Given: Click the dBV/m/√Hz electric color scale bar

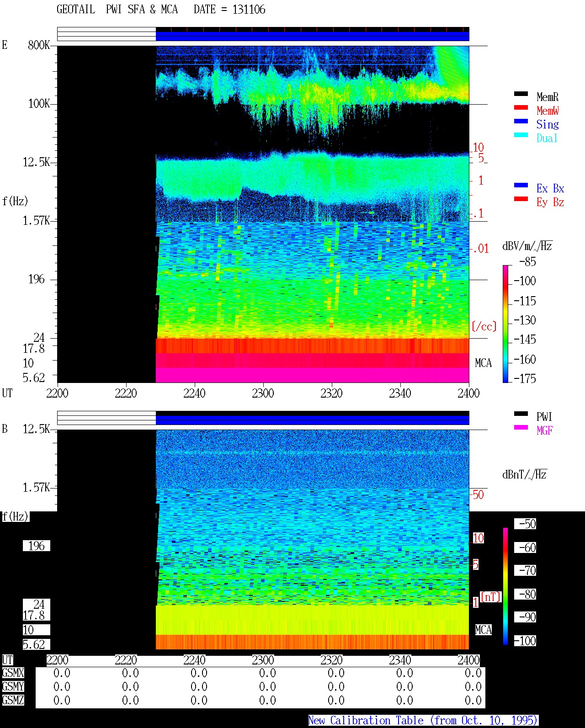Looking at the screenshot, I should point(505,324).
